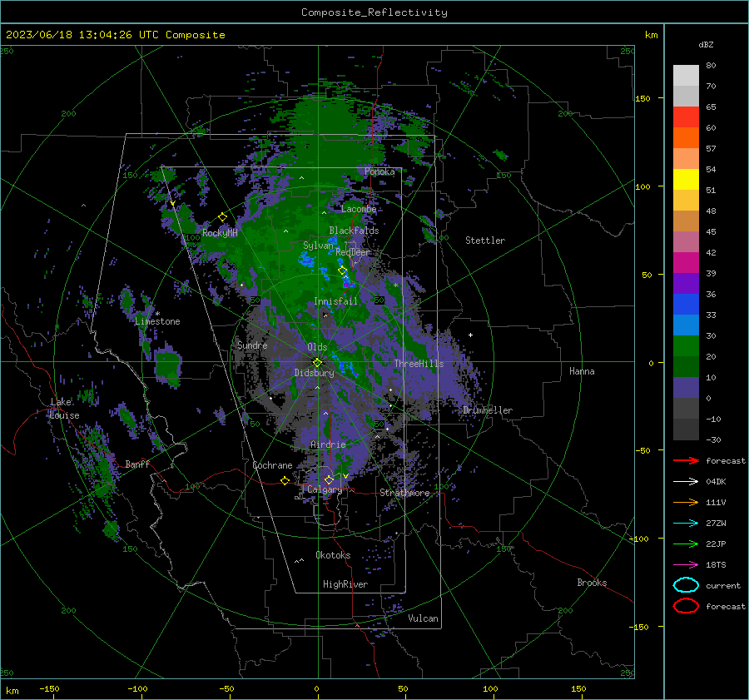Click the RedDeer city label
This screenshot has height=700, width=749.
[x=353, y=252]
